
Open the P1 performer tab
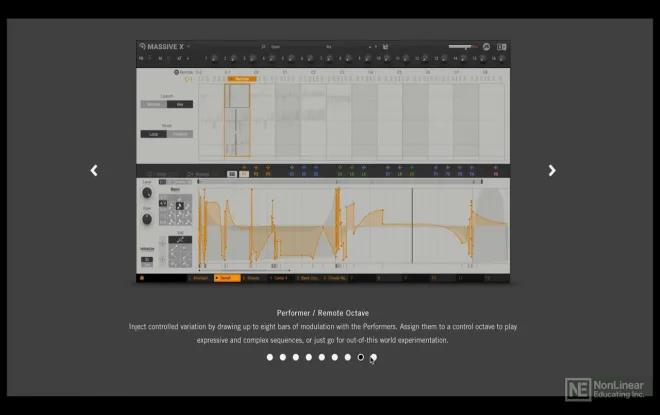(244, 174)
